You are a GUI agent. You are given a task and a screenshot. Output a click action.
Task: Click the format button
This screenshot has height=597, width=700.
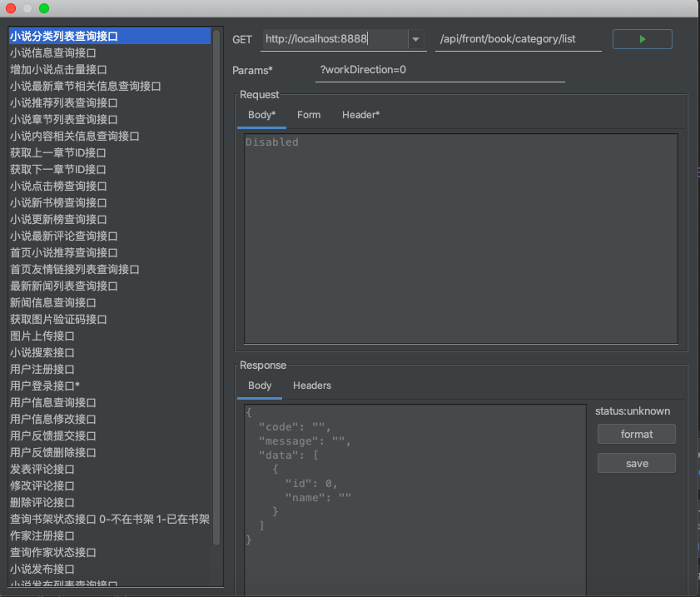point(637,434)
